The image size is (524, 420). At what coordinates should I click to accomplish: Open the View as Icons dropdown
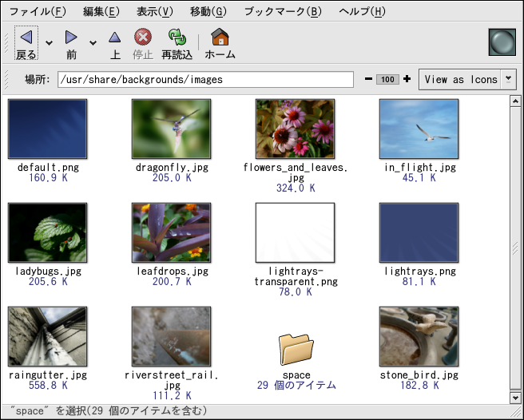(x=467, y=79)
